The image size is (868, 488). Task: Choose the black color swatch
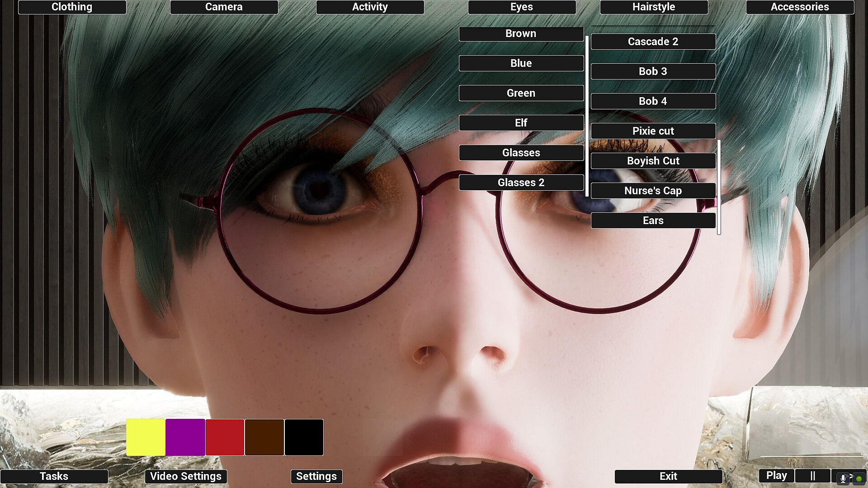pos(304,437)
